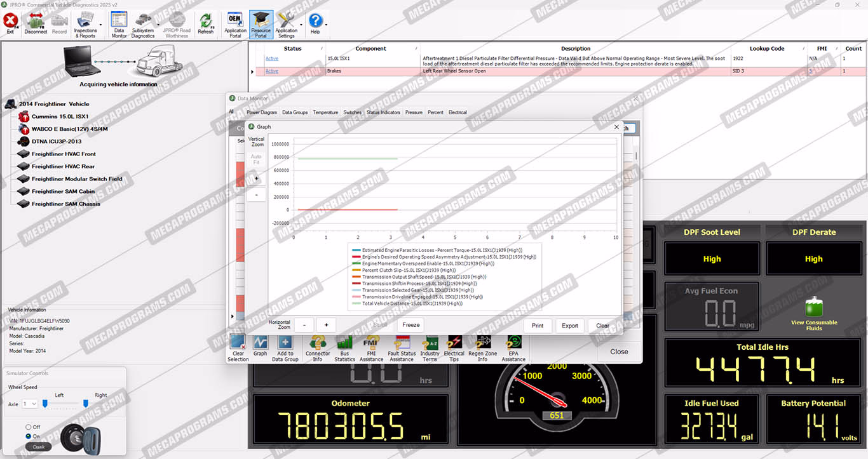This screenshot has height=459, width=868.
Task: Select the On ignition radio button
Action: (x=29, y=436)
